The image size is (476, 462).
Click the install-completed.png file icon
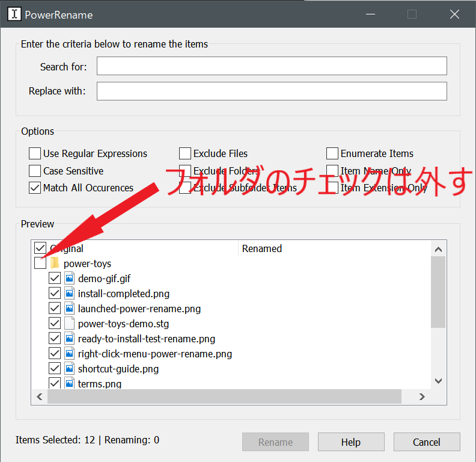click(69, 294)
